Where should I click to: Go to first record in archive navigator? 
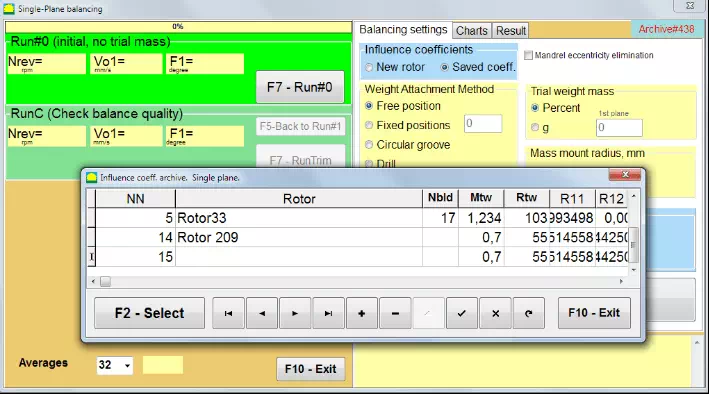pos(228,313)
